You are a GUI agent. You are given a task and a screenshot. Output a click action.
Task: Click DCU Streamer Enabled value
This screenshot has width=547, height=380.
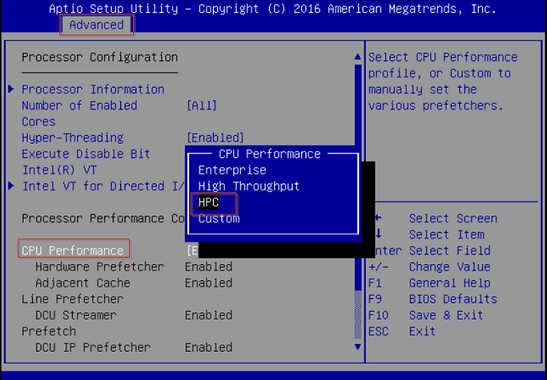209,315
